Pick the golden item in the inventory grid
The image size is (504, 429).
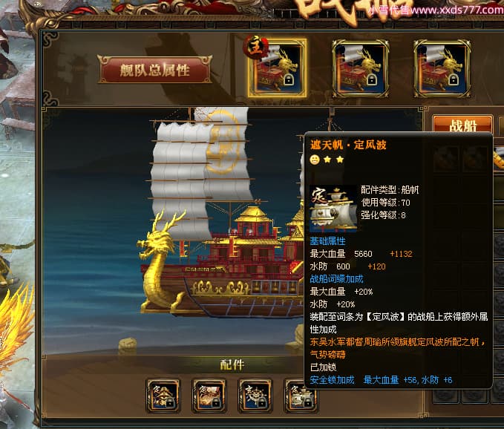[499, 157]
